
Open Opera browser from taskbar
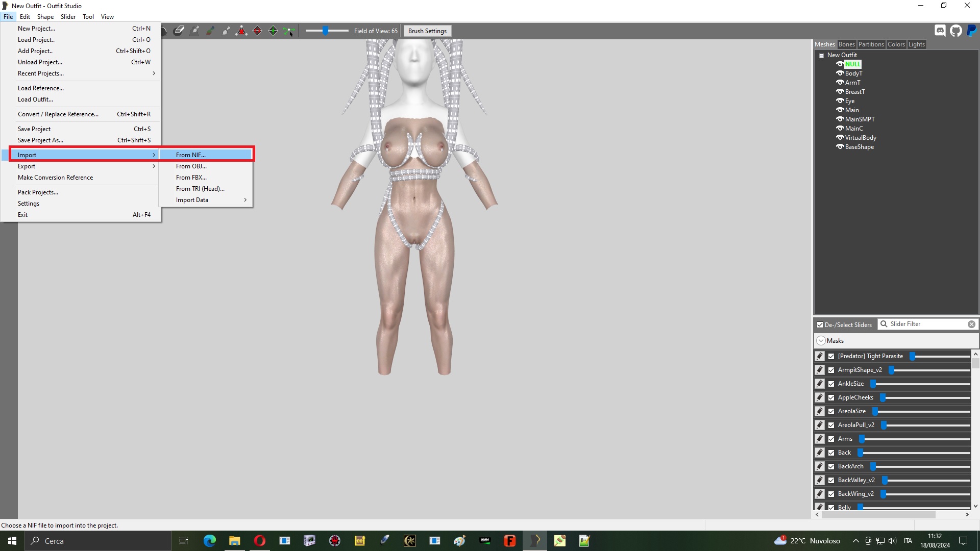259,541
